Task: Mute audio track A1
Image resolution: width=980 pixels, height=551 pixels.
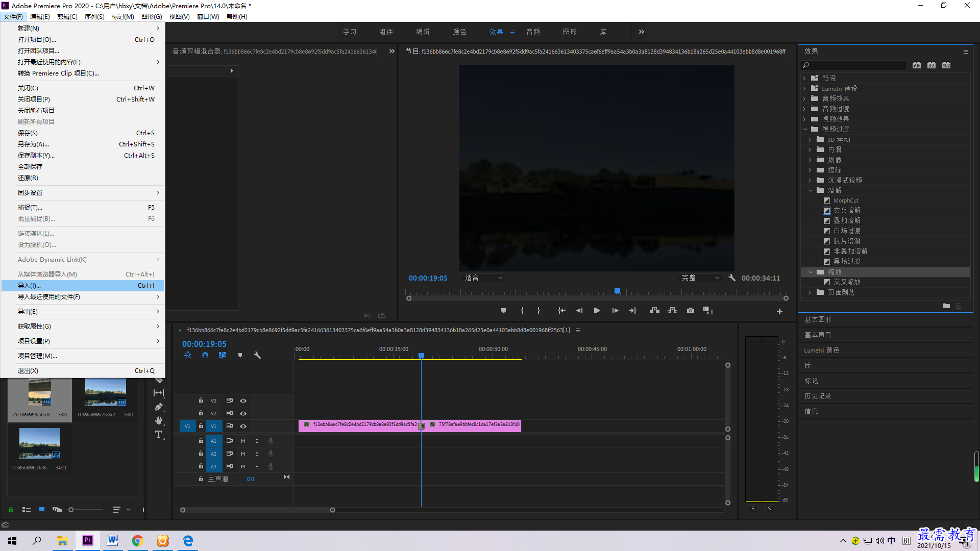Action: tap(243, 441)
